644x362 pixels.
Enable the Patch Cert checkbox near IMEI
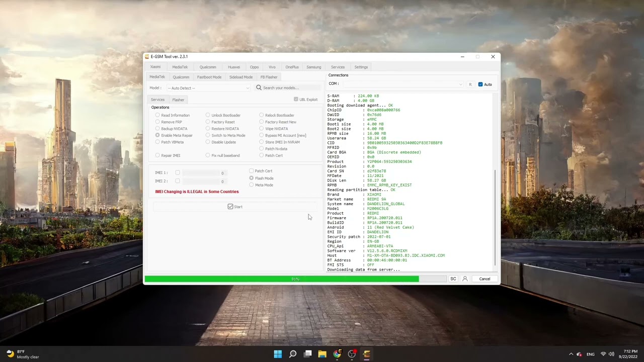pyautogui.click(x=252, y=171)
